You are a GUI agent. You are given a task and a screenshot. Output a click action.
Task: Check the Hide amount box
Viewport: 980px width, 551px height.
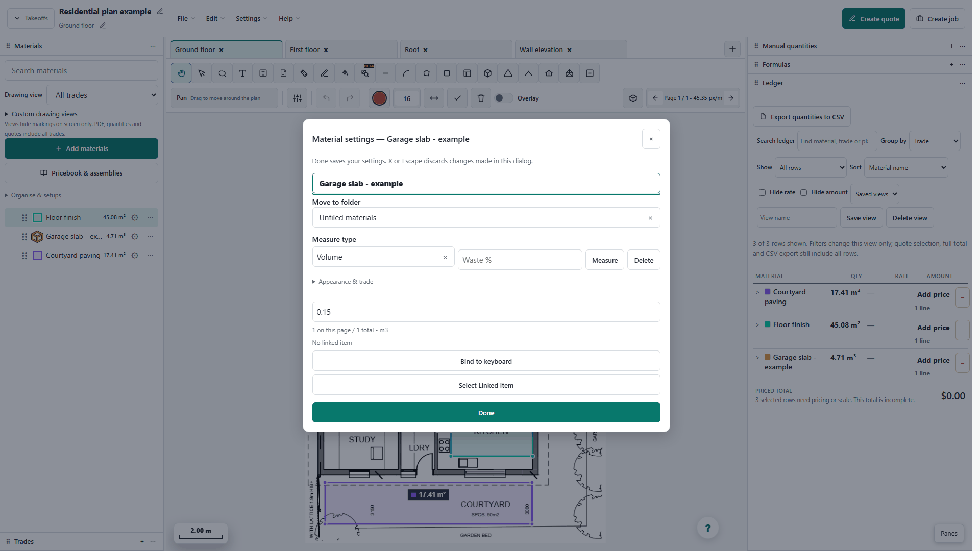tap(803, 193)
